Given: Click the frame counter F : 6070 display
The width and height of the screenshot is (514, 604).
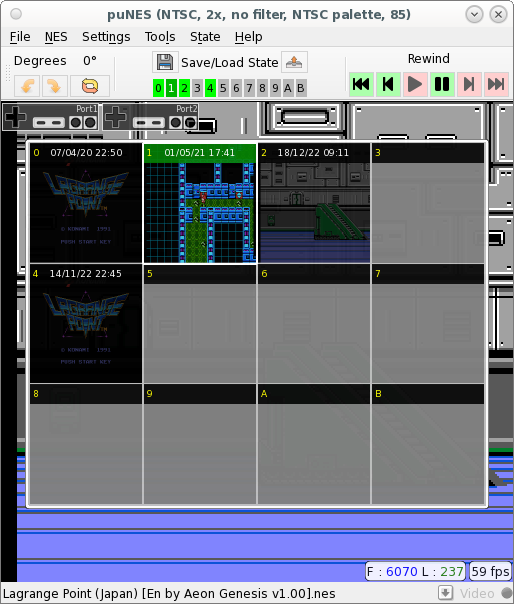Looking at the screenshot, I should coord(415,571).
